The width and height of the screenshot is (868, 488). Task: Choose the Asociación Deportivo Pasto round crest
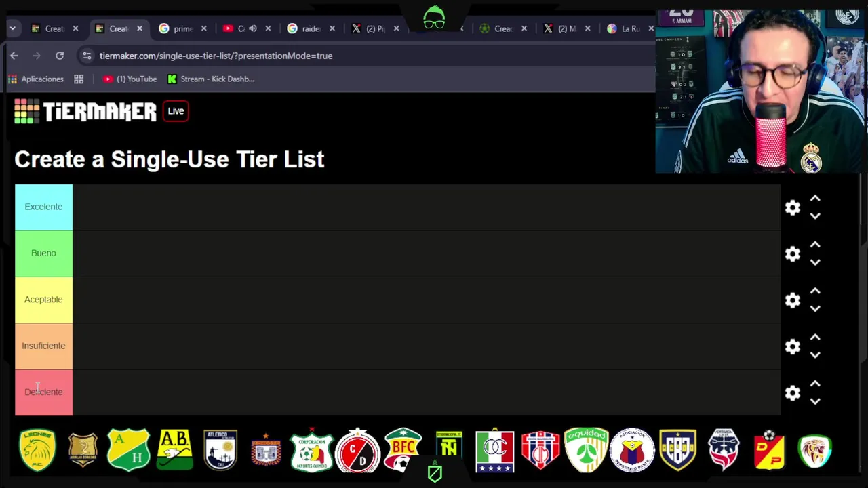coord(632,450)
